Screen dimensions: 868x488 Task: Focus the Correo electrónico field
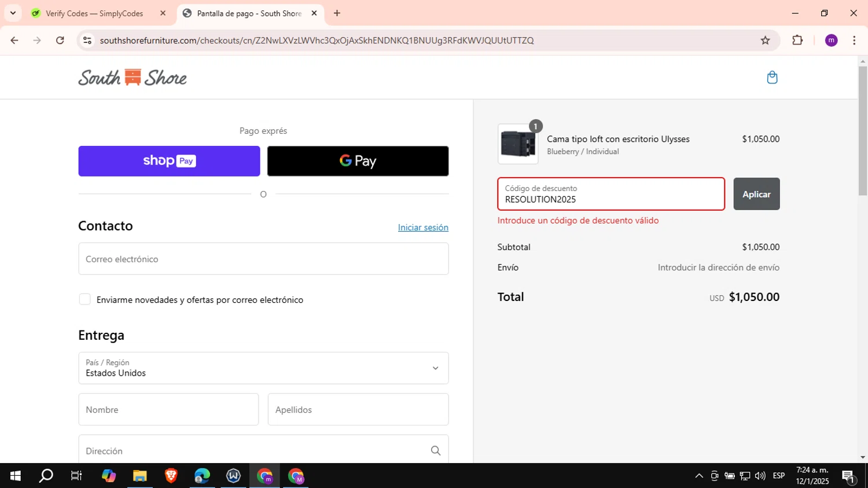tap(263, 259)
